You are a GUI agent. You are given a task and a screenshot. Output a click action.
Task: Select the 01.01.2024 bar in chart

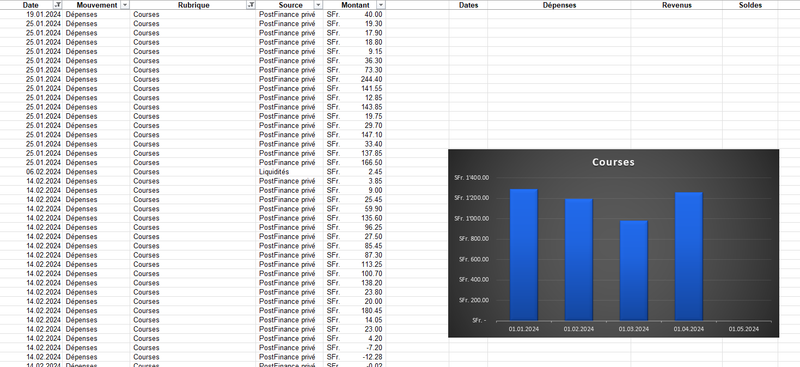(x=523, y=255)
